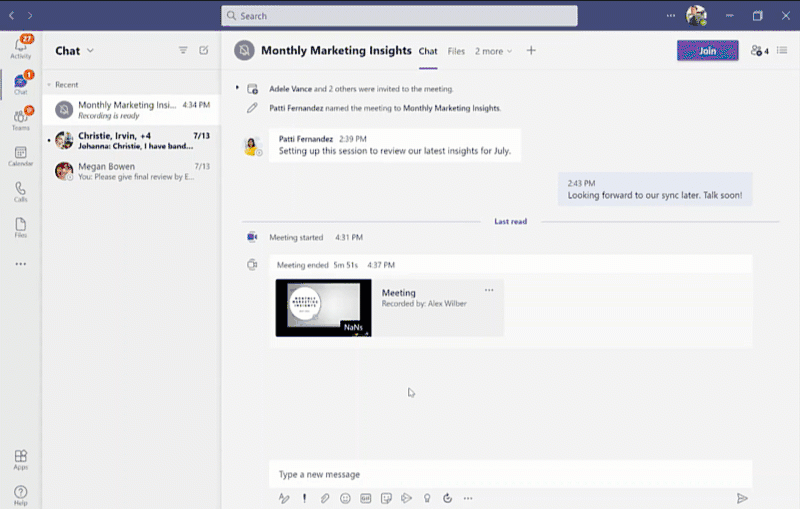Viewport: 800px width, 509px height.
Task: Open more messaging extensions ellipsis
Action: [468, 498]
